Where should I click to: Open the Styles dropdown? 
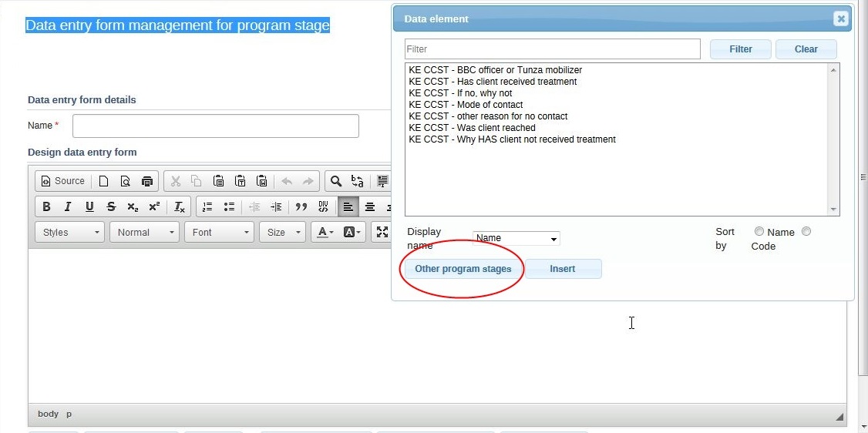pyautogui.click(x=69, y=232)
